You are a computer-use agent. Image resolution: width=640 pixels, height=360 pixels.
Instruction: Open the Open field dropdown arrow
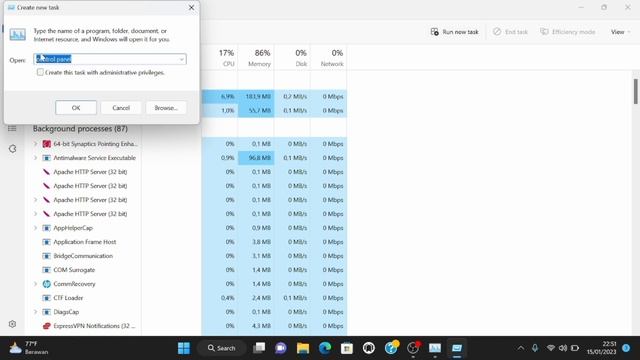click(x=182, y=60)
